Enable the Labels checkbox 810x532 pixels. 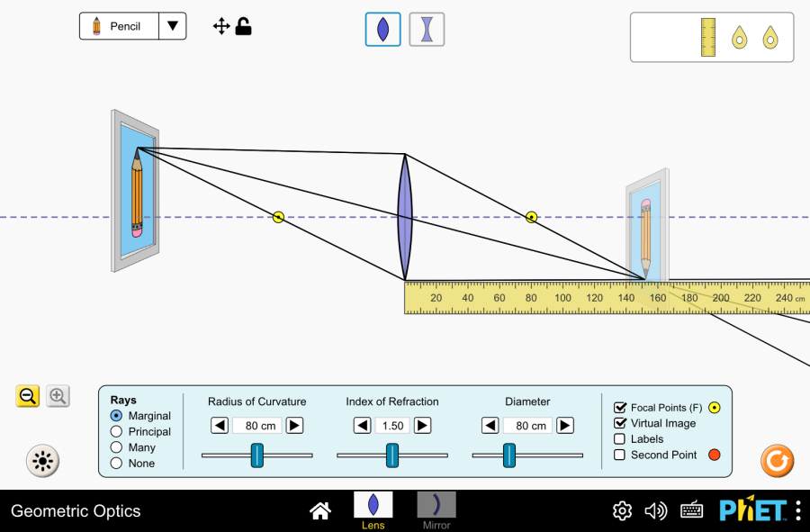point(620,439)
